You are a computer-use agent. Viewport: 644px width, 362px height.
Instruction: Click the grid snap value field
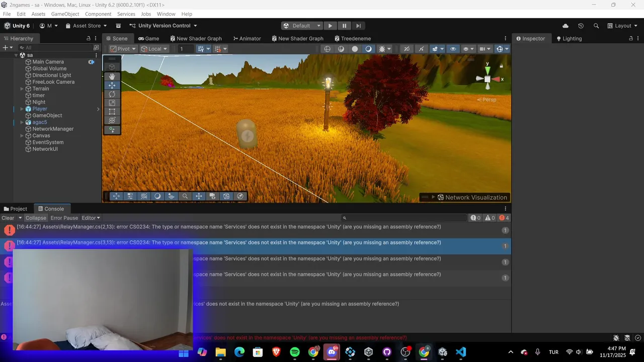tap(186, 49)
